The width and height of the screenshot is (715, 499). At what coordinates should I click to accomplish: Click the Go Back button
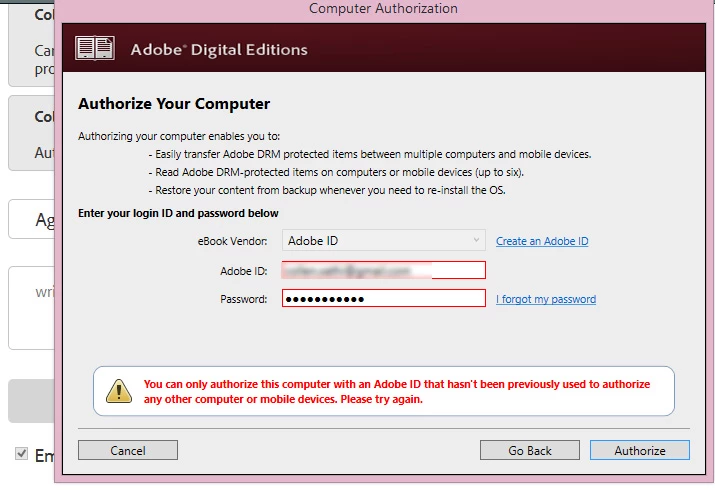(530, 450)
